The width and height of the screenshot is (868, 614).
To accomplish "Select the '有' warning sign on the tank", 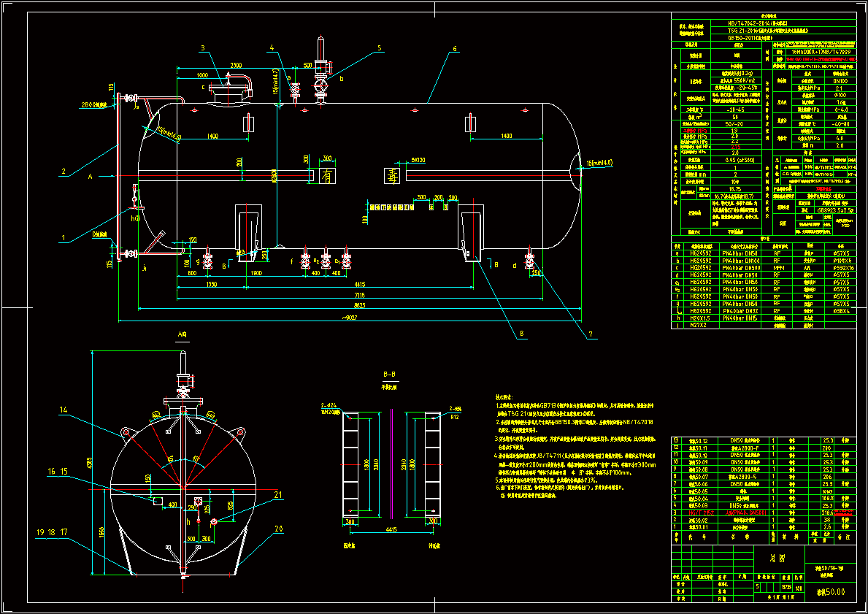I will (x=327, y=175).
